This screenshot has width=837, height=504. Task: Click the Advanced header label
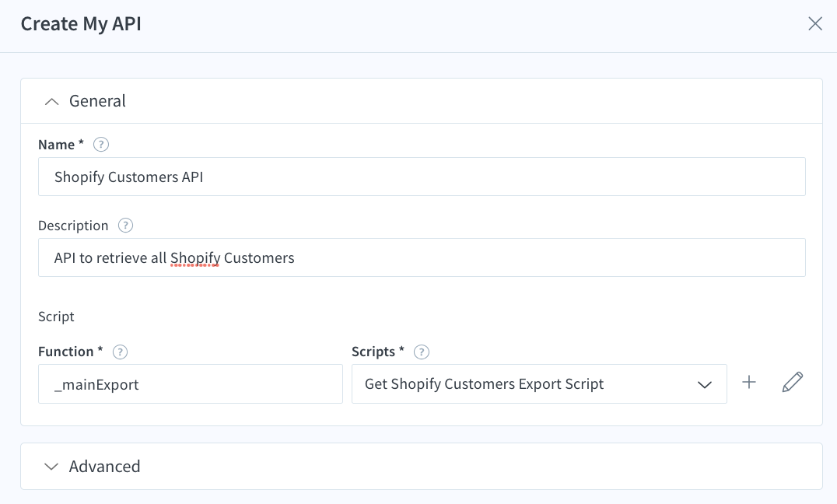[105, 467]
